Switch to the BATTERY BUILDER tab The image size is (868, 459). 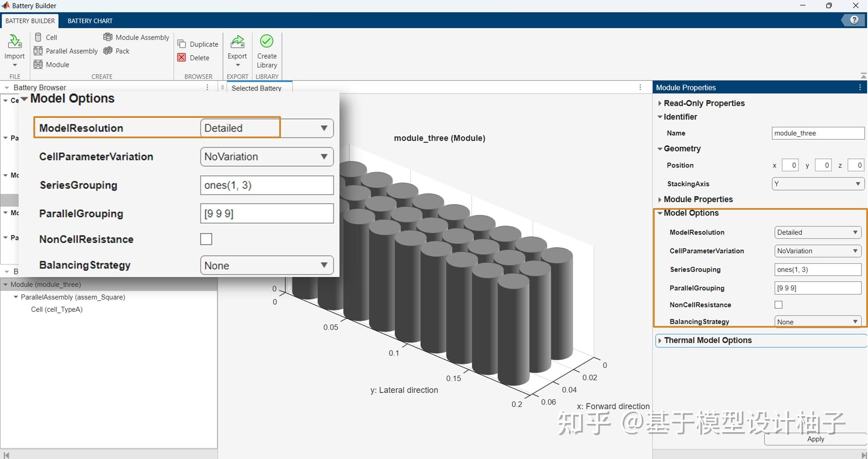pyautogui.click(x=30, y=20)
